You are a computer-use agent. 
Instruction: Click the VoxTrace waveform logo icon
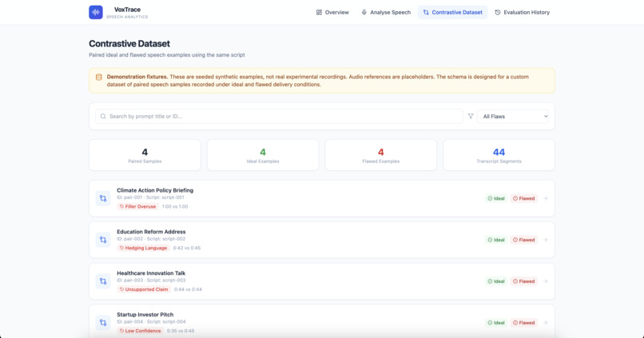pyautogui.click(x=96, y=12)
